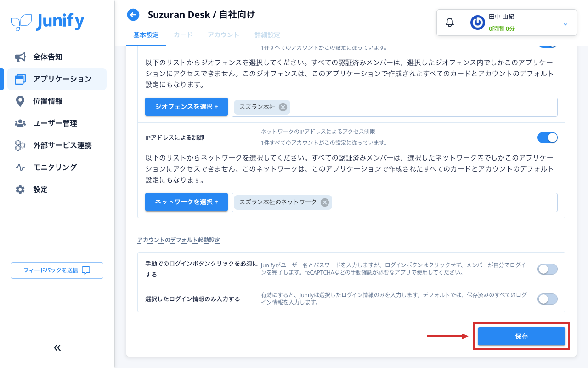This screenshot has height=368, width=588.
Task: Click the 0時間 0分 time text
Action: click(502, 29)
